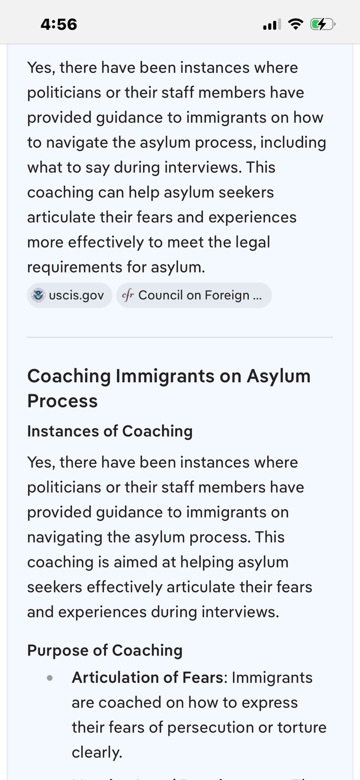The height and width of the screenshot is (780, 360).
Task: Select the Coaching Immigrants on Asylum Process heading
Action: (169, 389)
